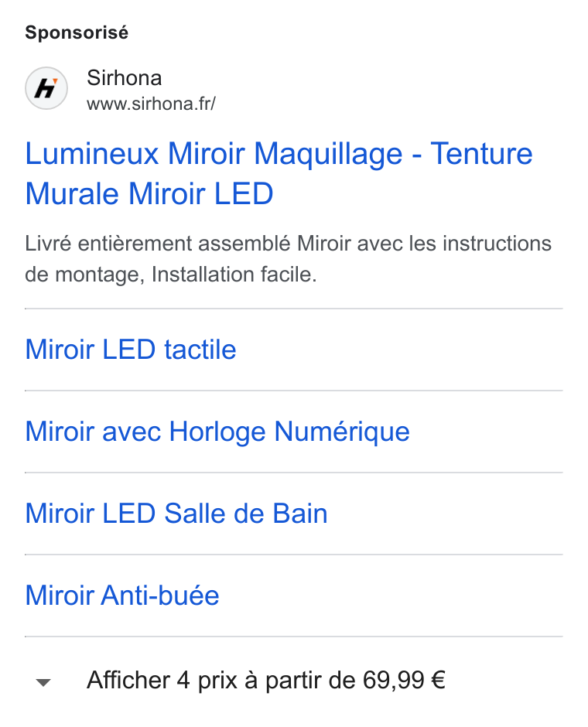This screenshot has width=588, height=727.
Task: Open the Sirhona advertiser name
Action: [x=125, y=77]
